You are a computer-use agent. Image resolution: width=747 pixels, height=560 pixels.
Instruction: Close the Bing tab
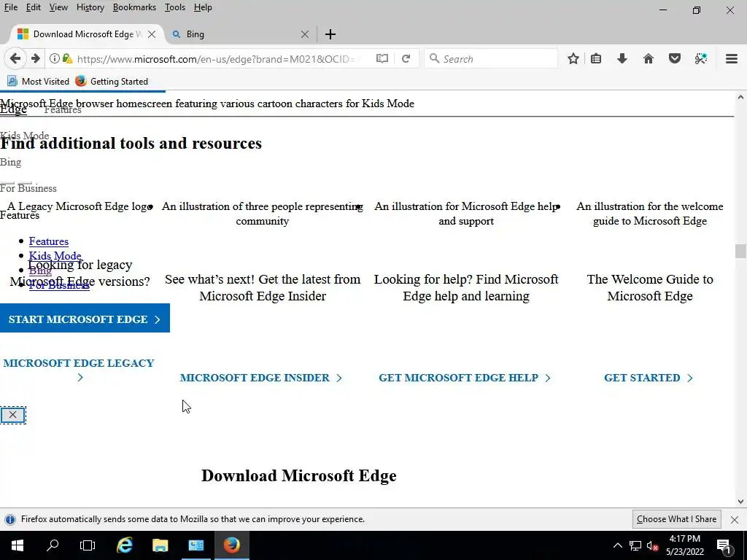click(305, 34)
